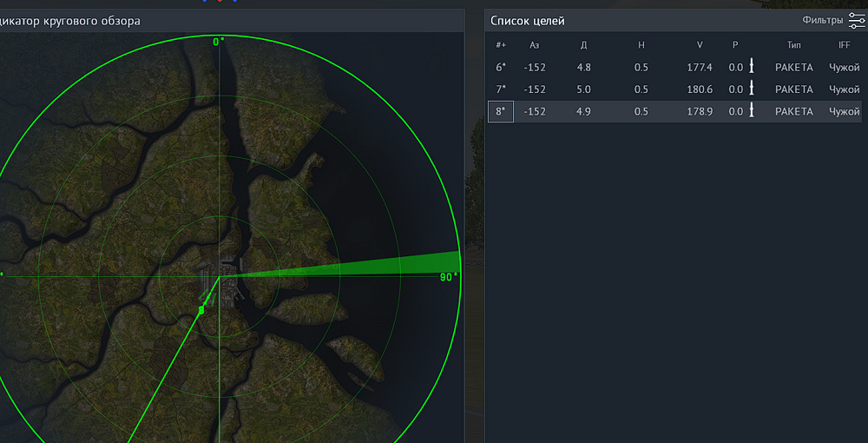Click azimuth -152 in target 8* row

(x=534, y=112)
